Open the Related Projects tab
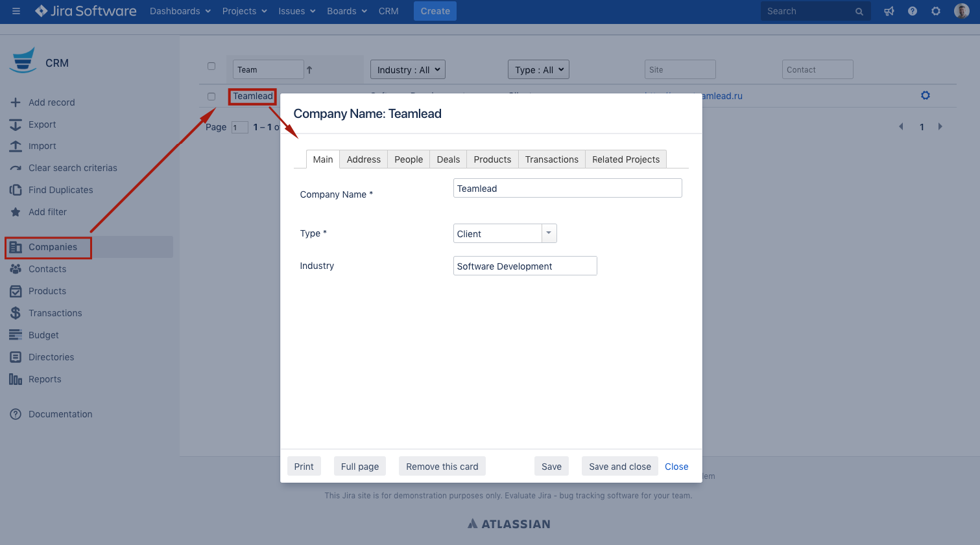 point(625,159)
